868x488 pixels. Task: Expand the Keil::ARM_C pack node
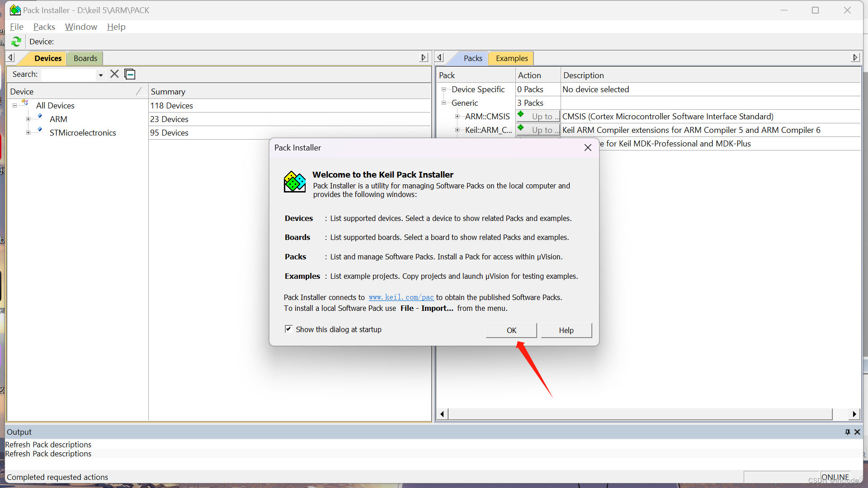pyautogui.click(x=457, y=130)
